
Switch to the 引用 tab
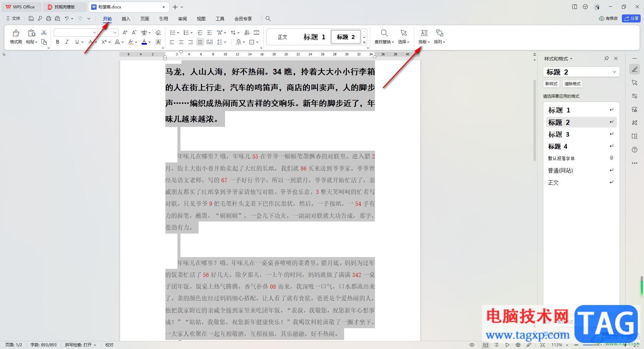(x=164, y=19)
